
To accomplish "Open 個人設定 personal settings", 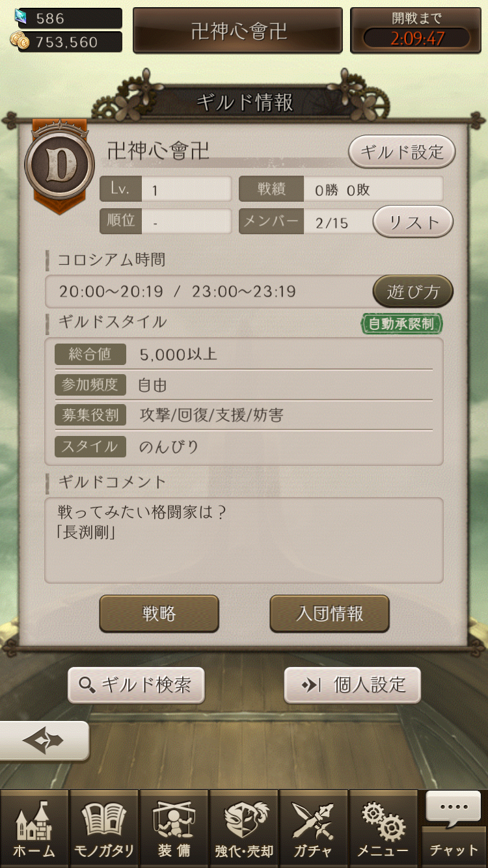I will point(353,685).
